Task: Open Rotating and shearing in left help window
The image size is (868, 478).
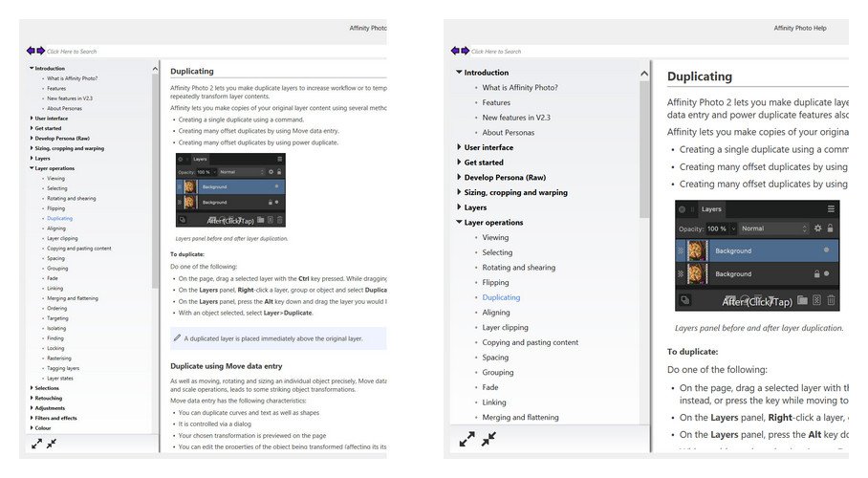Action: pyautogui.click(x=72, y=198)
